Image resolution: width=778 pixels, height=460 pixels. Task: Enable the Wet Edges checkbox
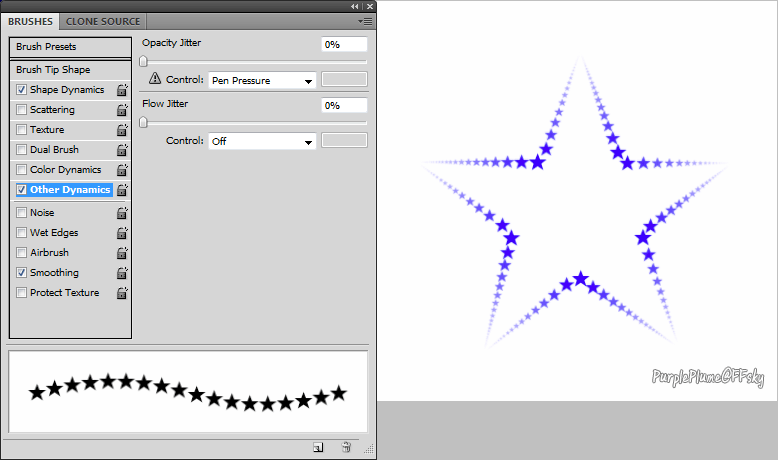pyautogui.click(x=21, y=233)
